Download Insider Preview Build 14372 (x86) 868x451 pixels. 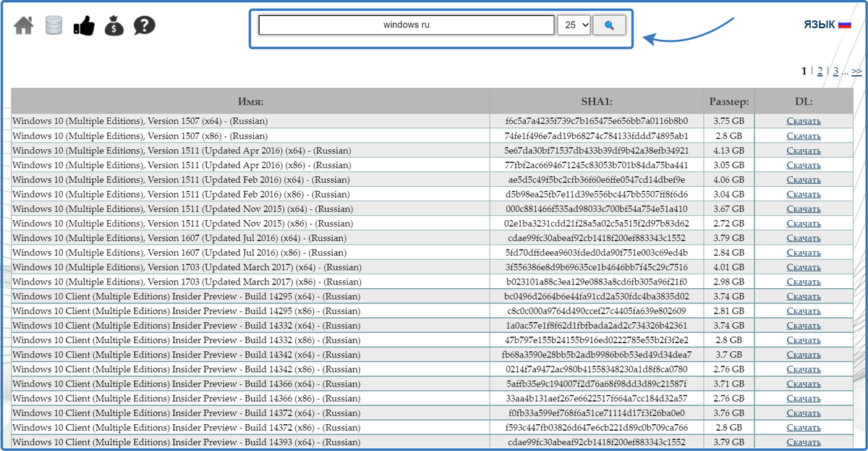[804, 428]
